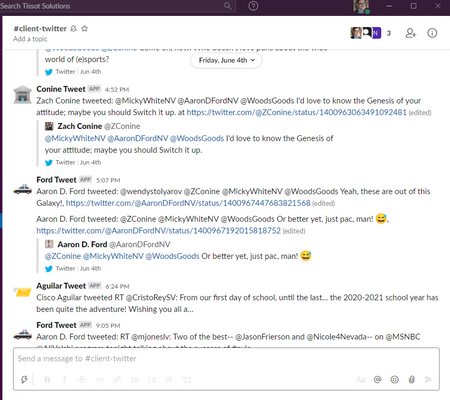450x400 pixels.
Task: Open shortcuts lightning bolt menu
Action: [24, 379]
